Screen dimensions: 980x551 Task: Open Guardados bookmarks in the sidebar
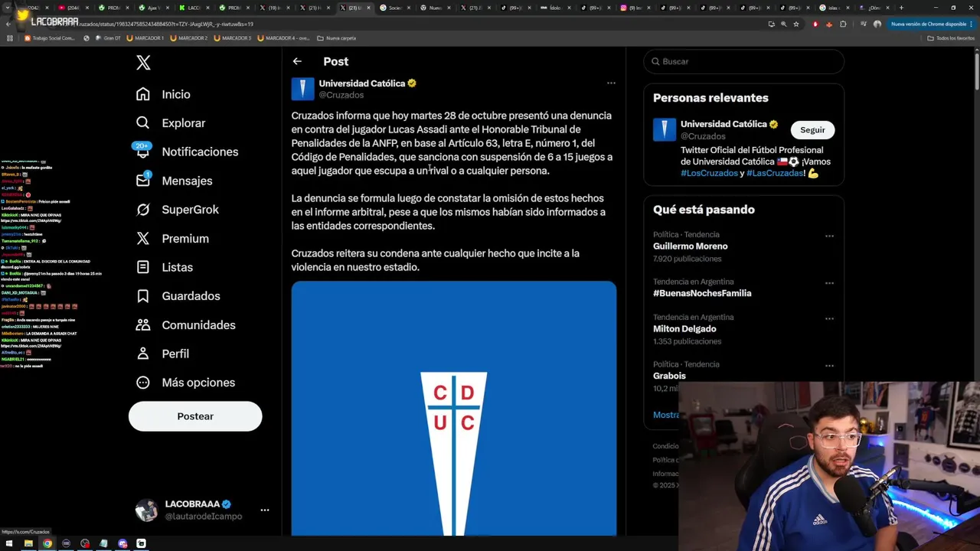coord(178,296)
